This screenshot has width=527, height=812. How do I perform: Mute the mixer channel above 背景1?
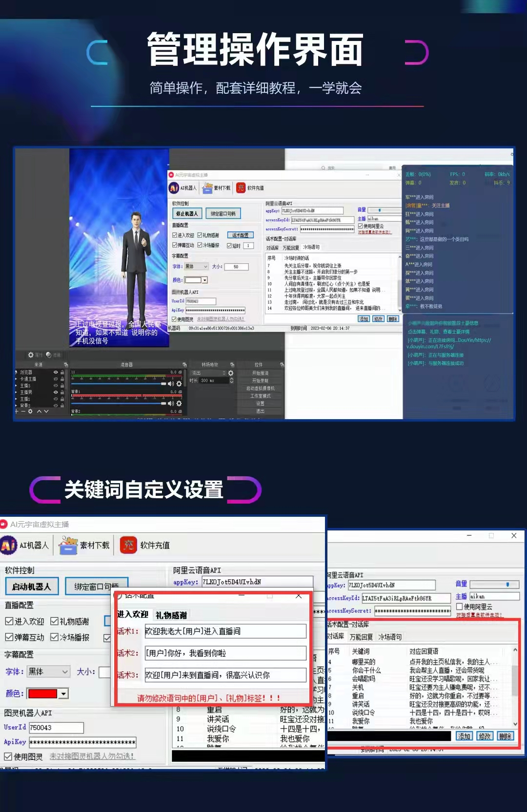[x=170, y=384]
